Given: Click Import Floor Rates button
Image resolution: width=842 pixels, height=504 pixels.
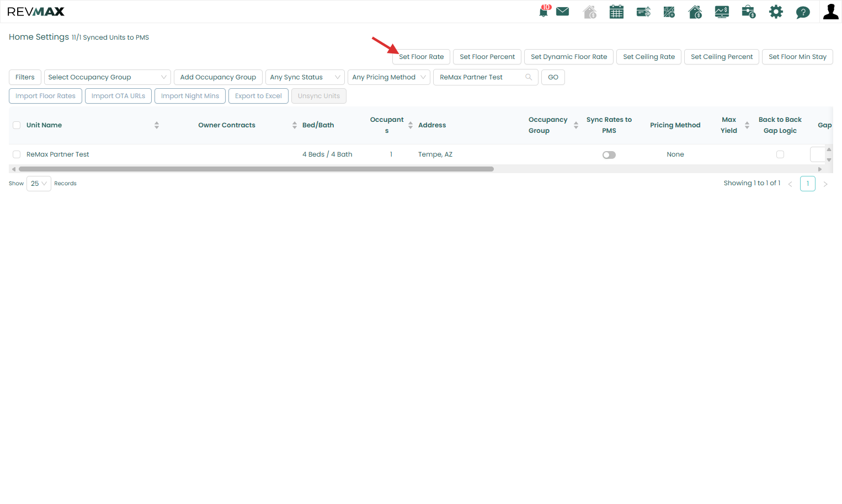Looking at the screenshot, I should [45, 96].
